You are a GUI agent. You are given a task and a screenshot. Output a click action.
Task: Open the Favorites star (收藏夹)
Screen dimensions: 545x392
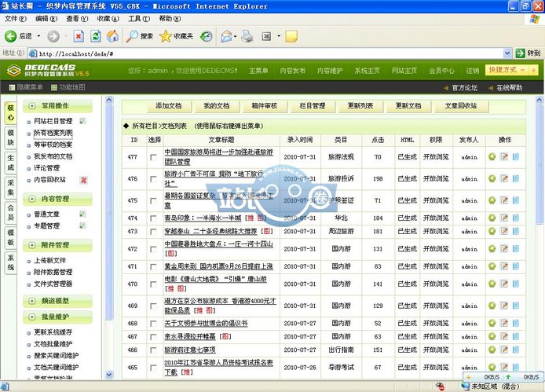176,36
